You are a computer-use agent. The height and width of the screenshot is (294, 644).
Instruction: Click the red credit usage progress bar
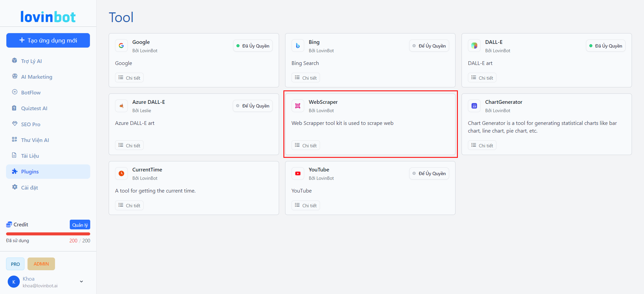48,234
